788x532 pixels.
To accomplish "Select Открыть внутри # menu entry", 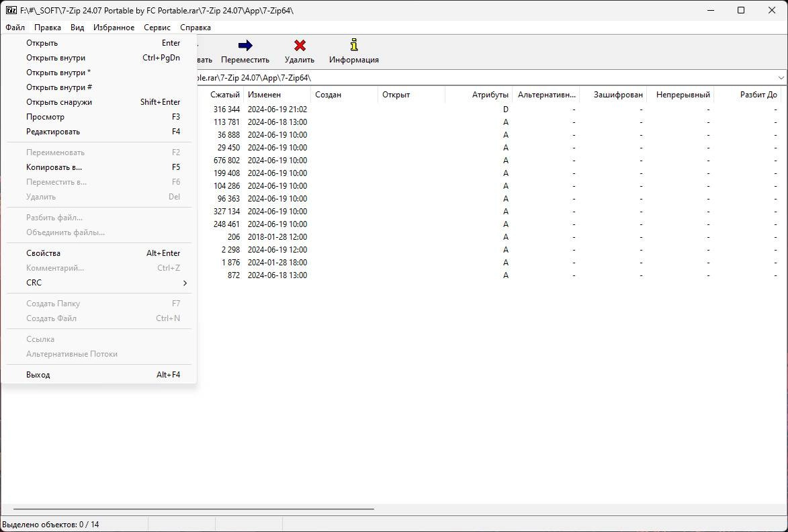I will [99, 87].
